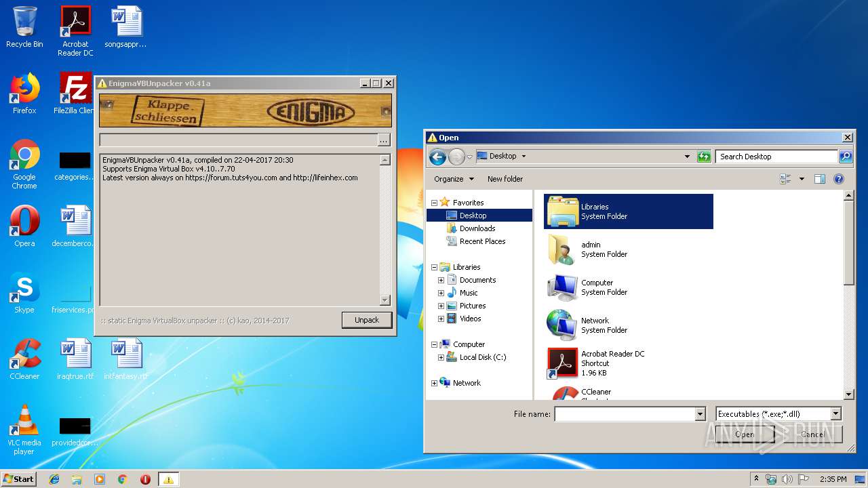The height and width of the screenshot is (488, 868).
Task: Expand the Music library node
Action: [441, 293]
